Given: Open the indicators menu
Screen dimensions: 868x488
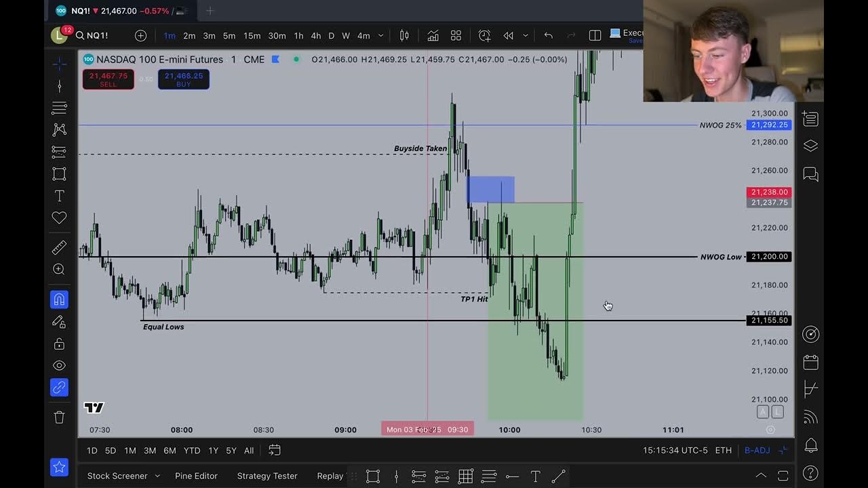Looking at the screenshot, I should (433, 35).
